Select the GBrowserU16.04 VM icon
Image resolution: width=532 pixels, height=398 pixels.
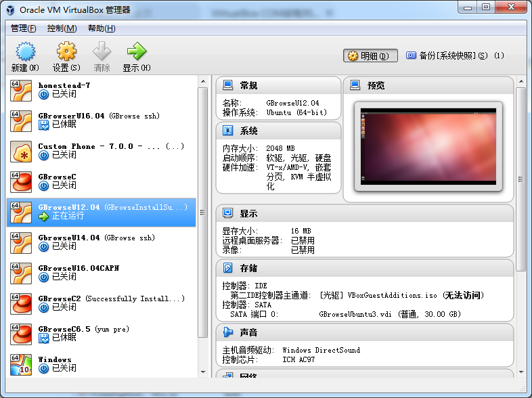[21, 121]
